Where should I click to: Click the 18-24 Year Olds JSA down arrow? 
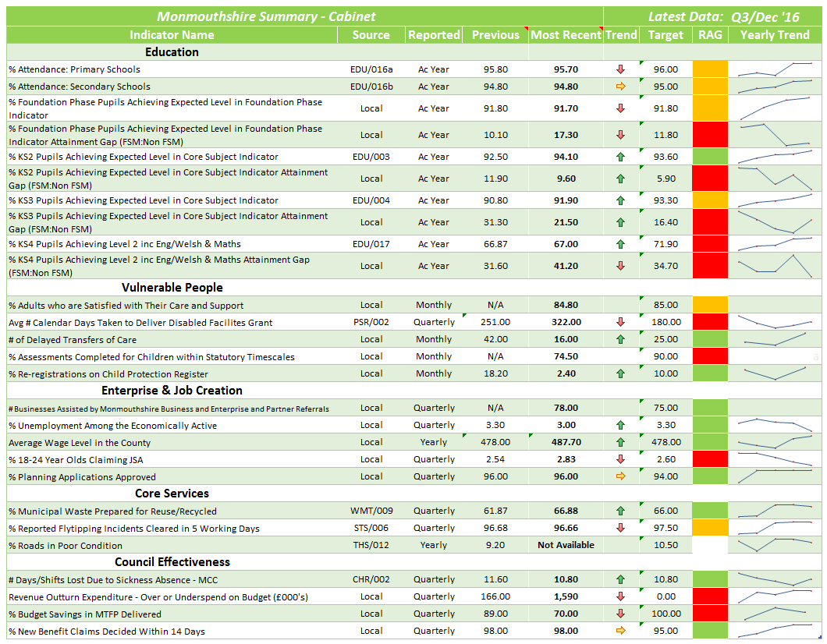click(621, 459)
